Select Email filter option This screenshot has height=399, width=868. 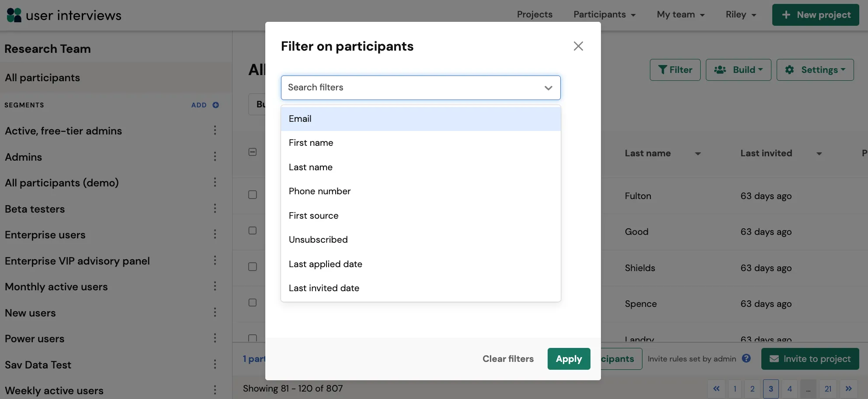[420, 119]
